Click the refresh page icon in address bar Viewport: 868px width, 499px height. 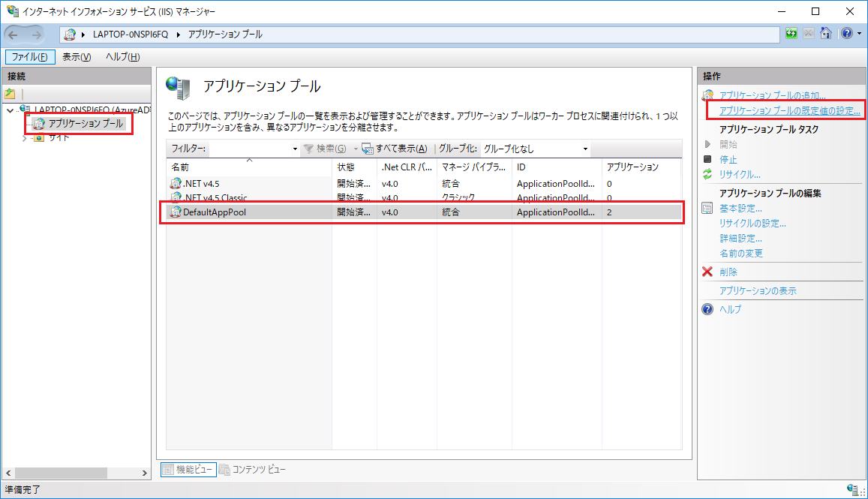click(x=791, y=33)
